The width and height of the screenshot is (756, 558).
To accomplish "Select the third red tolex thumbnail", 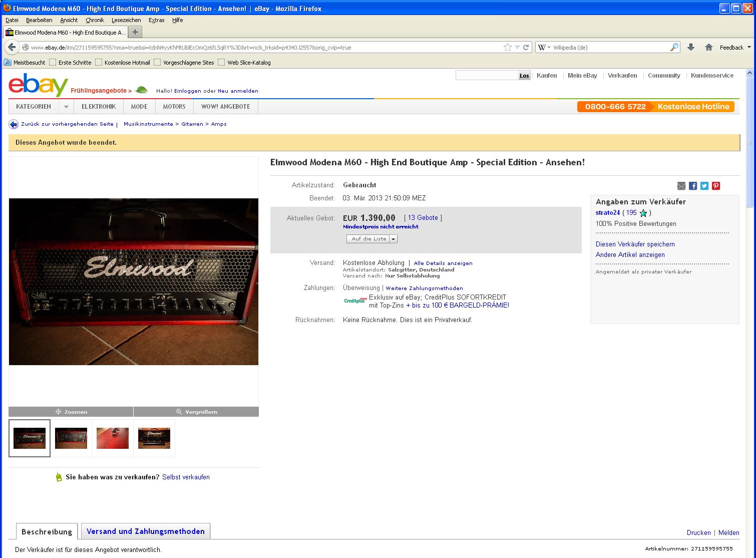I will pyautogui.click(x=113, y=438).
